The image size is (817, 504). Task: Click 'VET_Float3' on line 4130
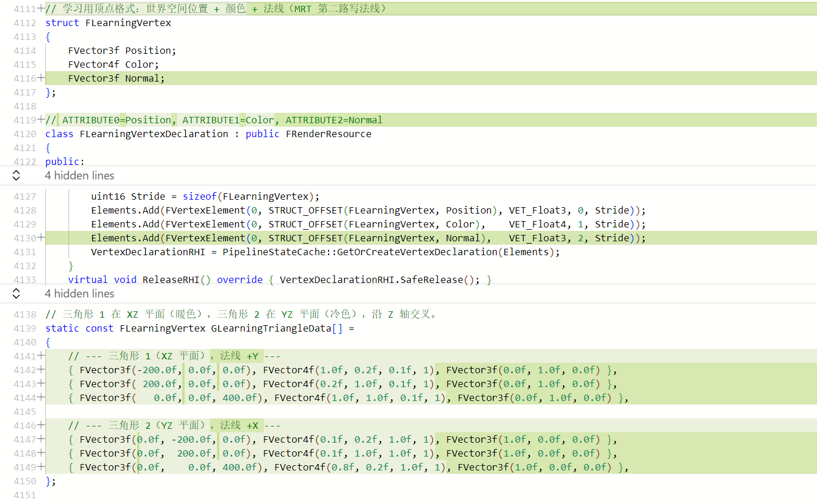[x=538, y=238]
